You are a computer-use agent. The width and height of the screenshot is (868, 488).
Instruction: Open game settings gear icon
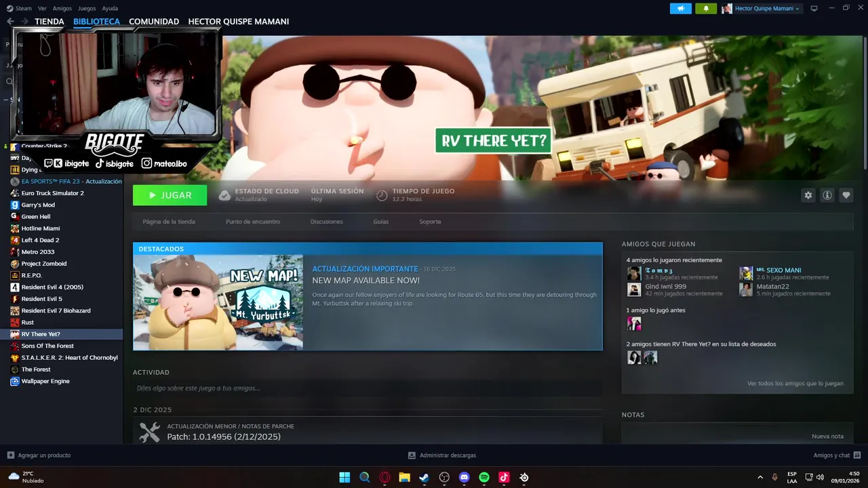coord(808,195)
